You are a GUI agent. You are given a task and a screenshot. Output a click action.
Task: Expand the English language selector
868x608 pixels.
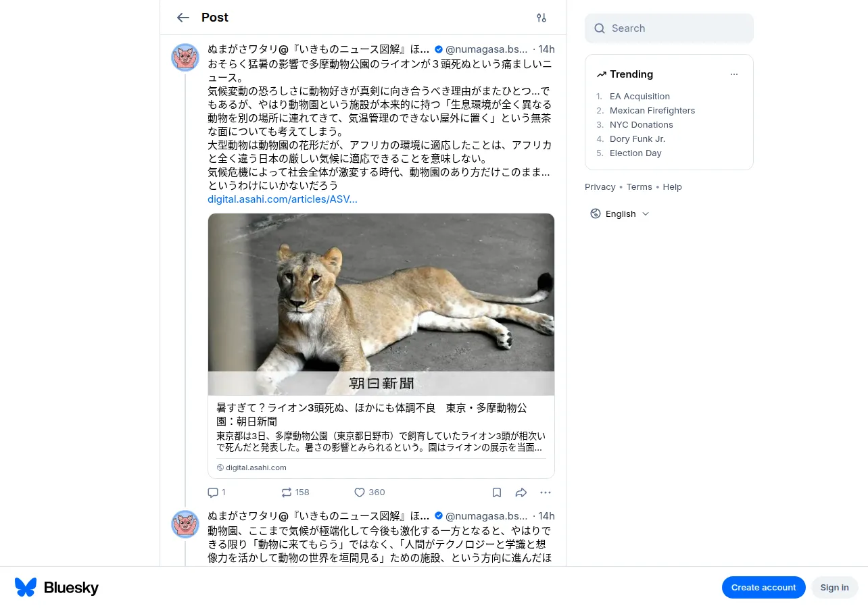pyautogui.click(x=620, y=213)
